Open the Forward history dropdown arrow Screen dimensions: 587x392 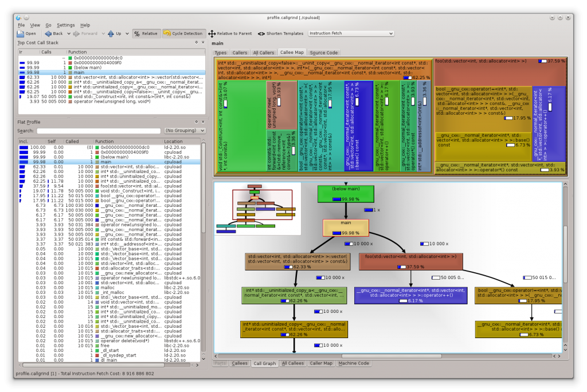[x=103, y=34]
